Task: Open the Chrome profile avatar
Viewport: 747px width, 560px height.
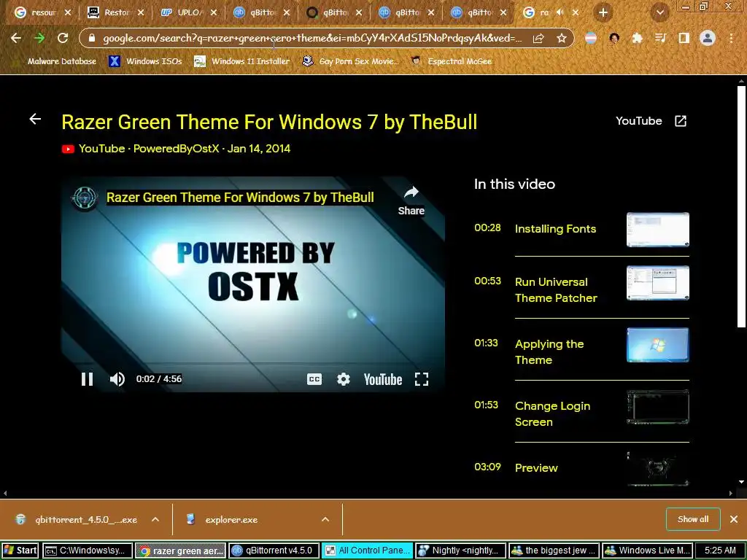Action: [708, 38]
